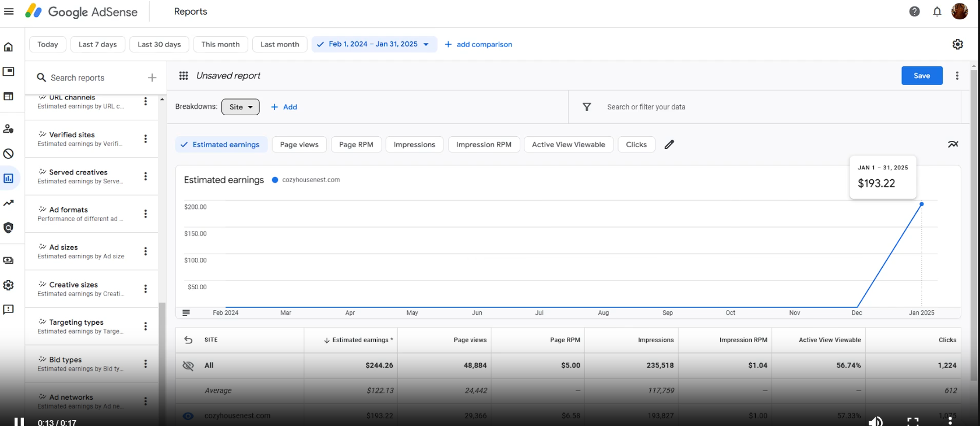
Task: Open the report settings gear at top right
Action: coord(958,44)
